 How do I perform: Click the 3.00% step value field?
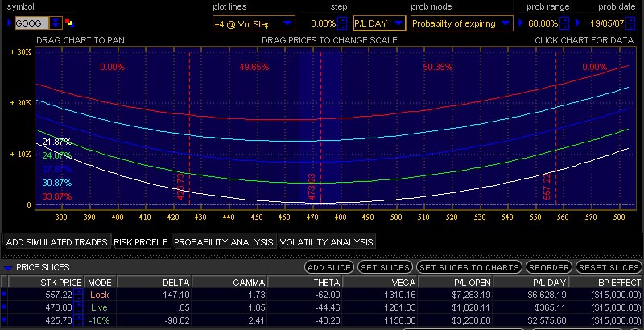323,23
